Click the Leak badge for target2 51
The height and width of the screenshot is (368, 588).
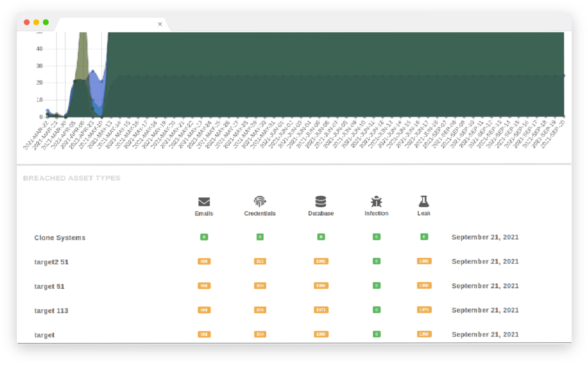tap(424, 261)
